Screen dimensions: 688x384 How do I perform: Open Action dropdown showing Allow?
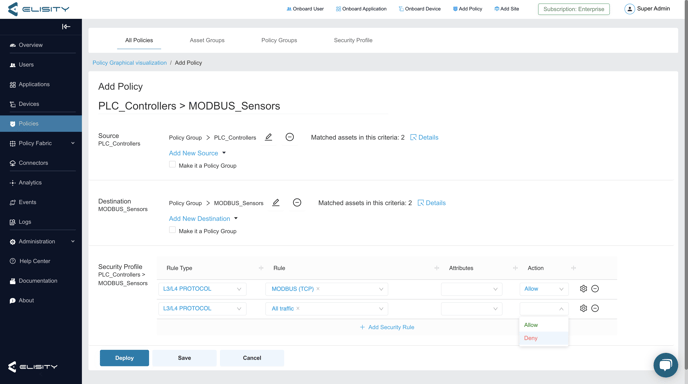point(544,289)
